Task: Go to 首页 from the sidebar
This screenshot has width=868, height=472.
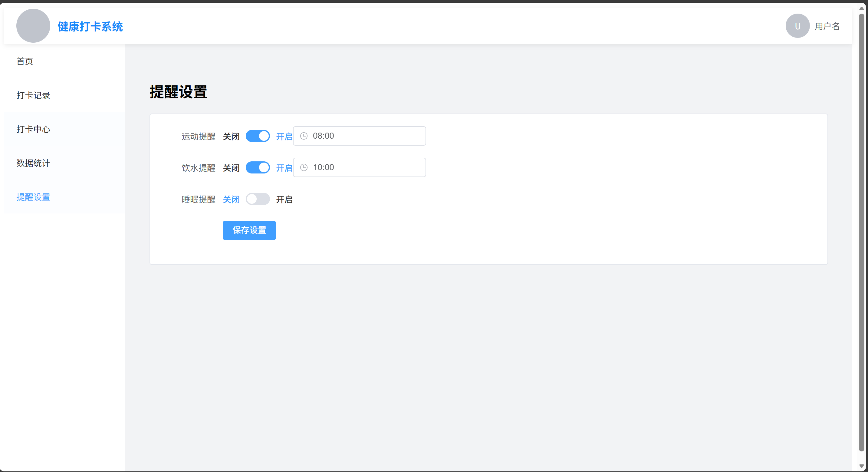Action: (25, 61)
